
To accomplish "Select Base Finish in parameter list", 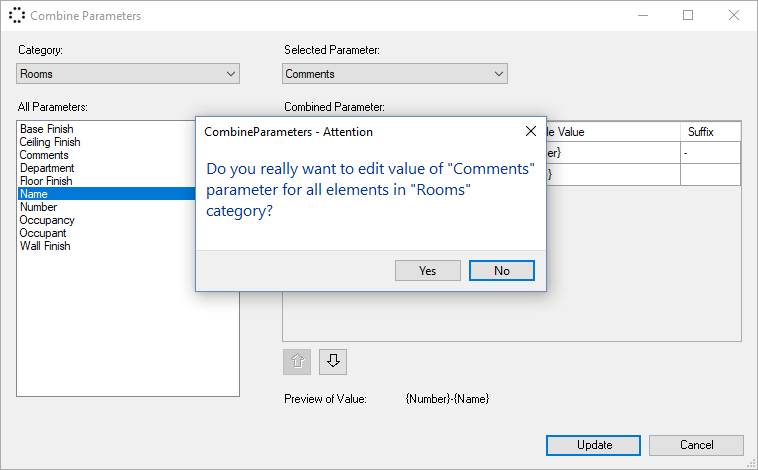I will [47, 129].
